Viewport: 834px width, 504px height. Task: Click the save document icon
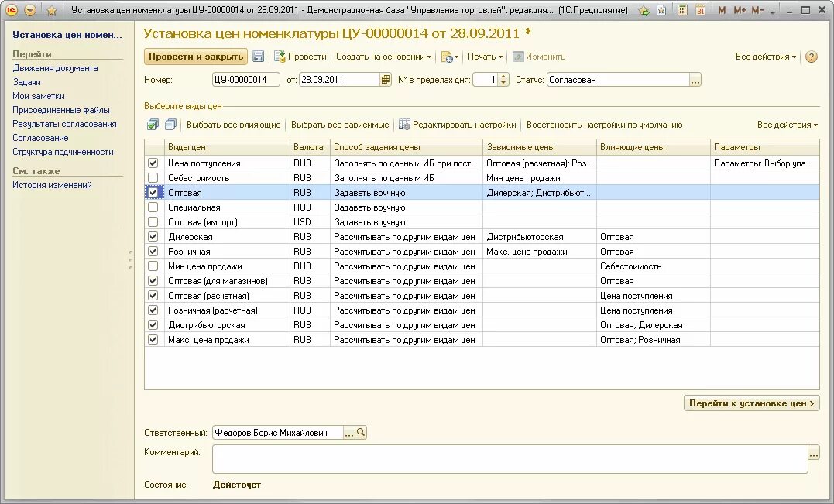click(x=259, y=56)
